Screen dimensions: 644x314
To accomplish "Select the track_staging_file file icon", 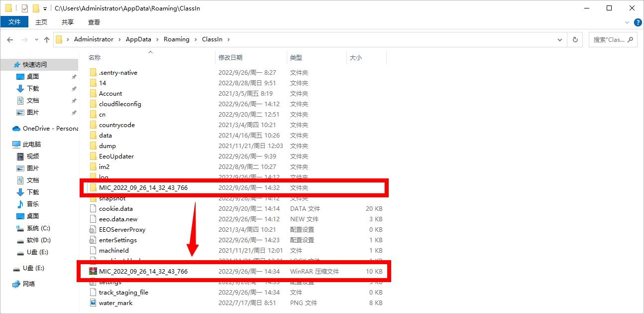I will coord(93,292).
